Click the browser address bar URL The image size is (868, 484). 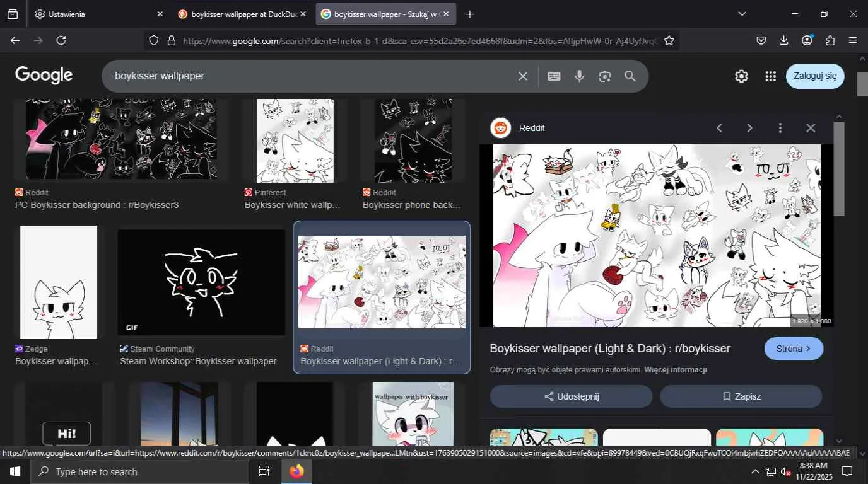click(x=420, y=41)
